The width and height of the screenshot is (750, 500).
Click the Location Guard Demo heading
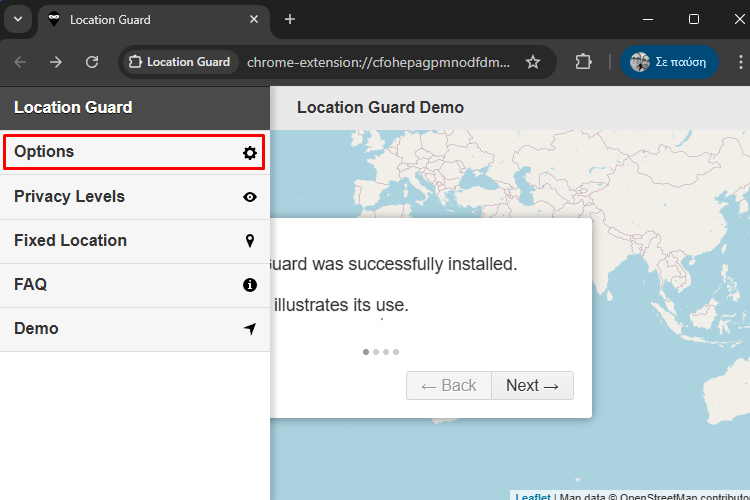380,108
